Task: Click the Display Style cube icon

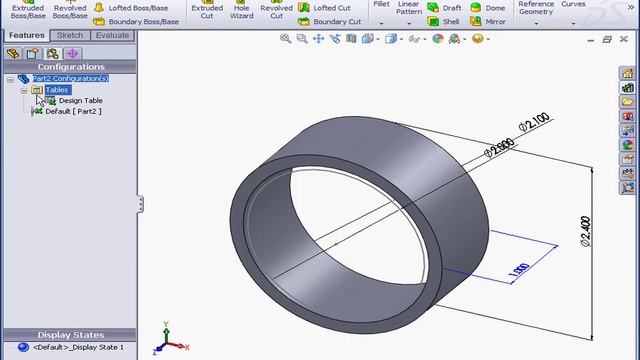Action: tap(391, 39)
